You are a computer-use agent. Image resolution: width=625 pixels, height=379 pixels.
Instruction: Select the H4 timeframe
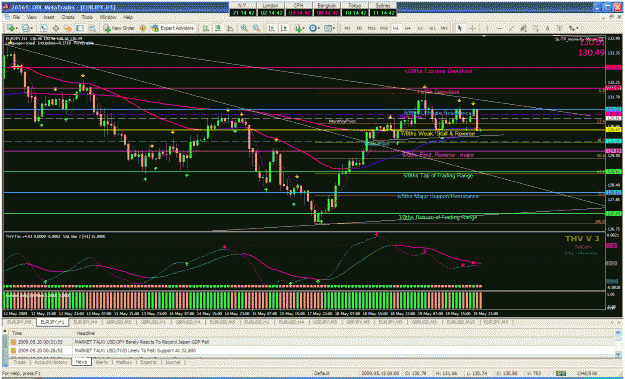click(408, 28)
